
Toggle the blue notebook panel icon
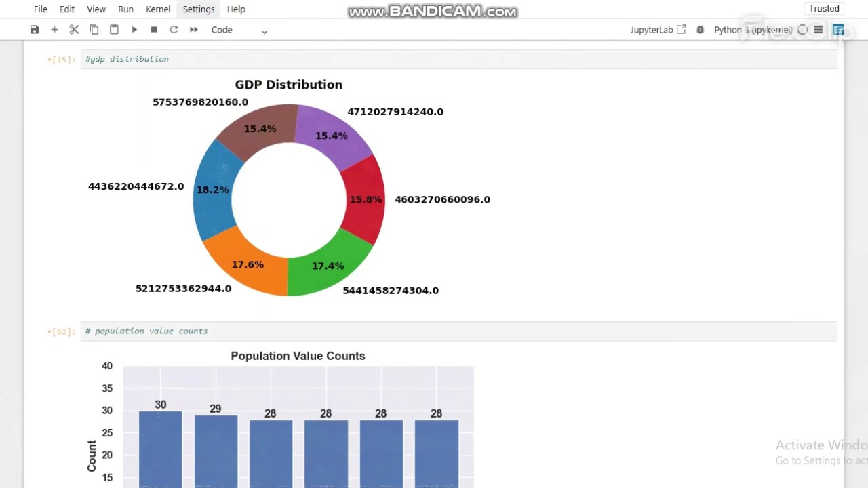tap(838, 30)
